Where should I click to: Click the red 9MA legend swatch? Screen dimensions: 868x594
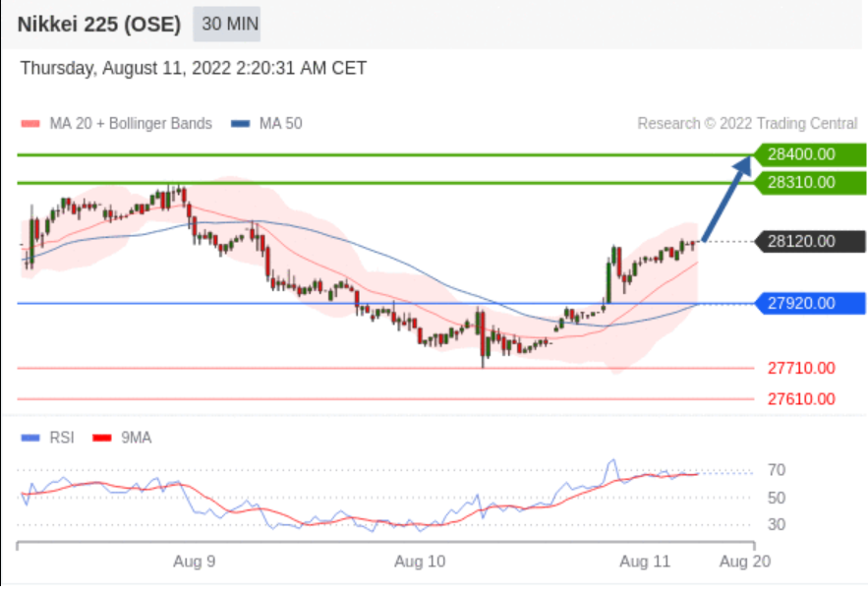(102, 438)
